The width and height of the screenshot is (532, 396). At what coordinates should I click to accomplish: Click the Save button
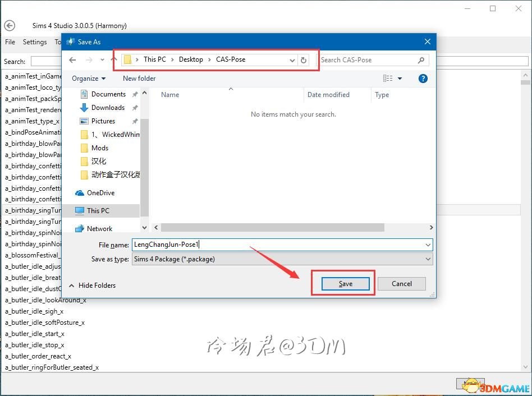pos(345,284)
